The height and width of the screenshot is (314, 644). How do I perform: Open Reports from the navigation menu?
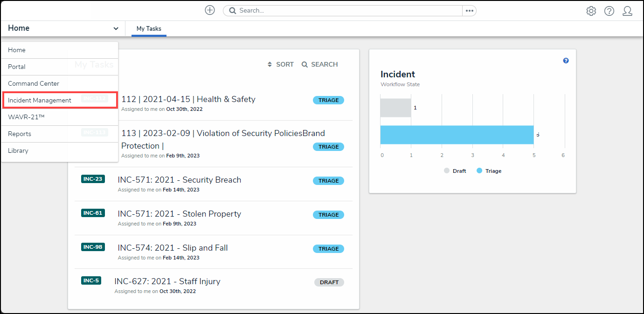coord(20,134)
